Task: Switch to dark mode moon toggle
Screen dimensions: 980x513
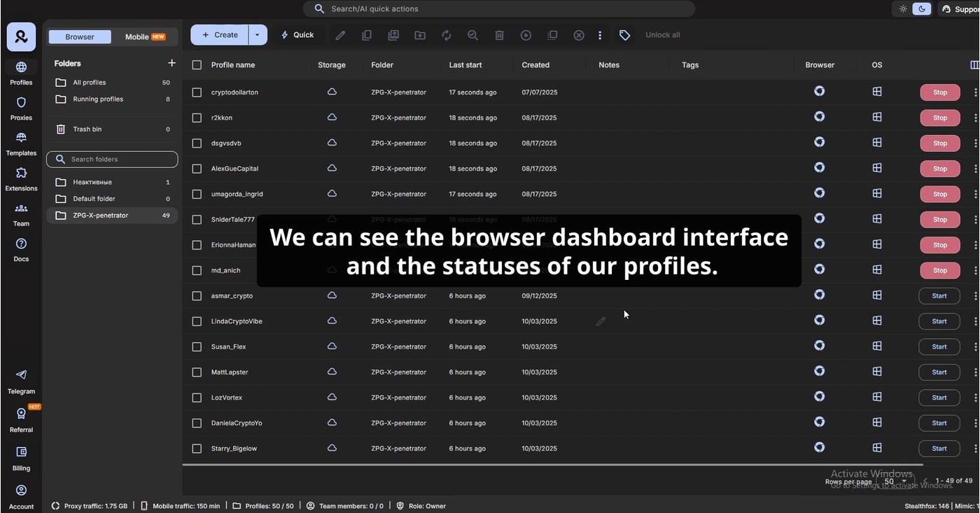Action: click(x=923, y=9)
